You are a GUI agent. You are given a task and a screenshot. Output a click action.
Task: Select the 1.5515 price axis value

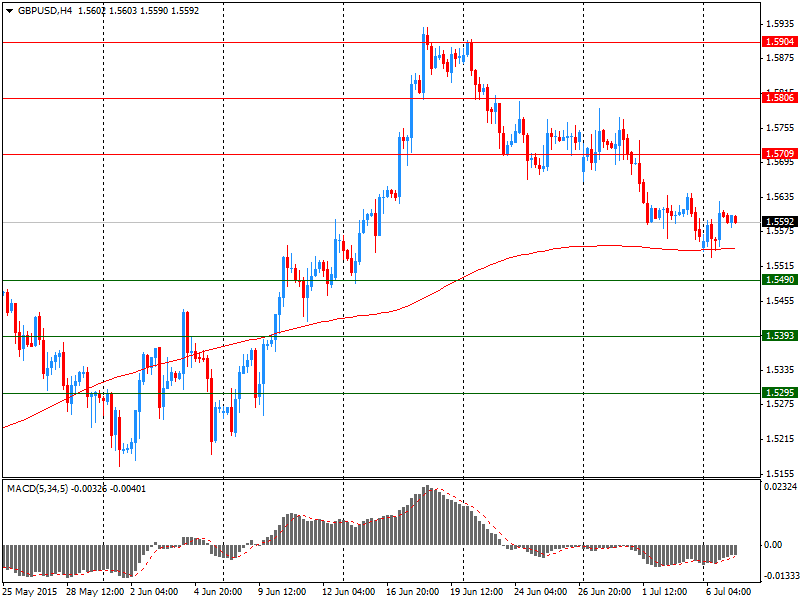click(x=780, y=266)
